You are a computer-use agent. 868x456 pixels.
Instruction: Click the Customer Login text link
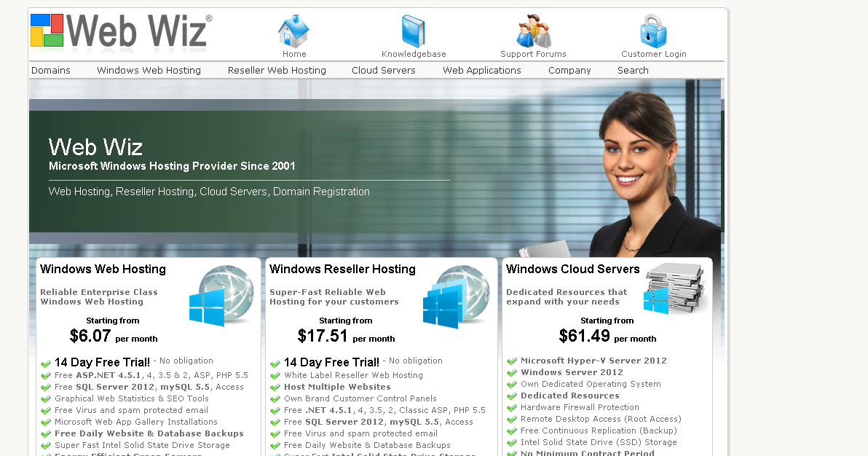pyautogui.click(x=654, y=54)
